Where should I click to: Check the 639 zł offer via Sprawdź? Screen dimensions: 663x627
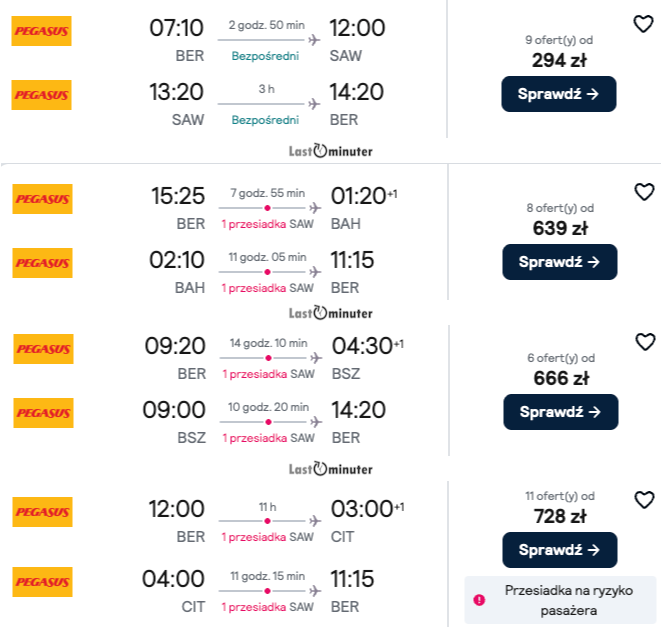click(x=559, y=262)
